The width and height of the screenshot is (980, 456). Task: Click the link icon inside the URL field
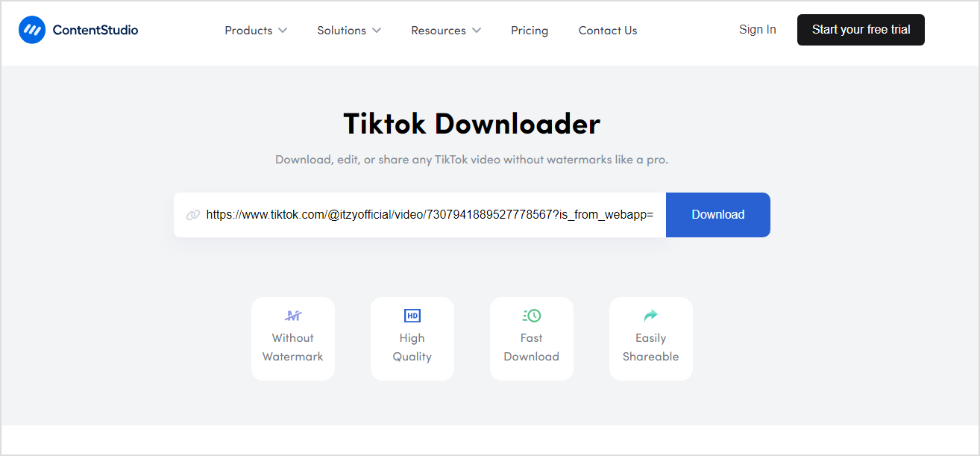click(x=193, y=214)
